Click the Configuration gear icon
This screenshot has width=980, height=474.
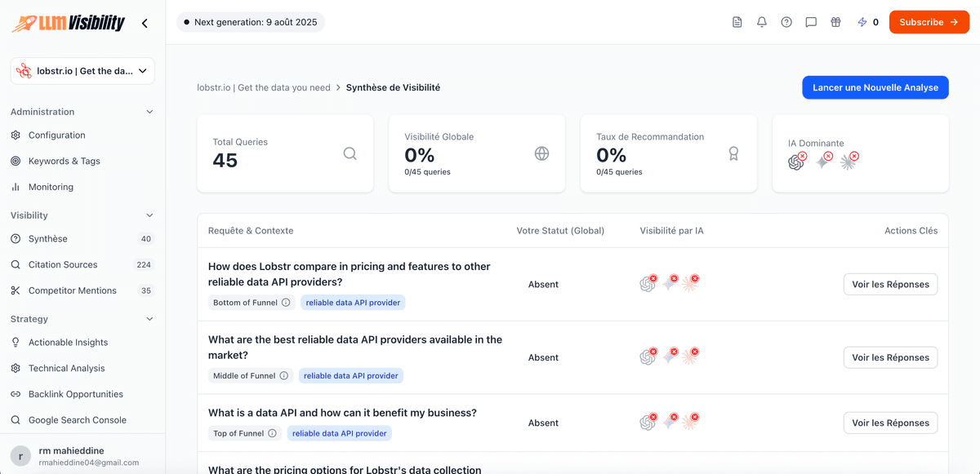pos(16,135)
